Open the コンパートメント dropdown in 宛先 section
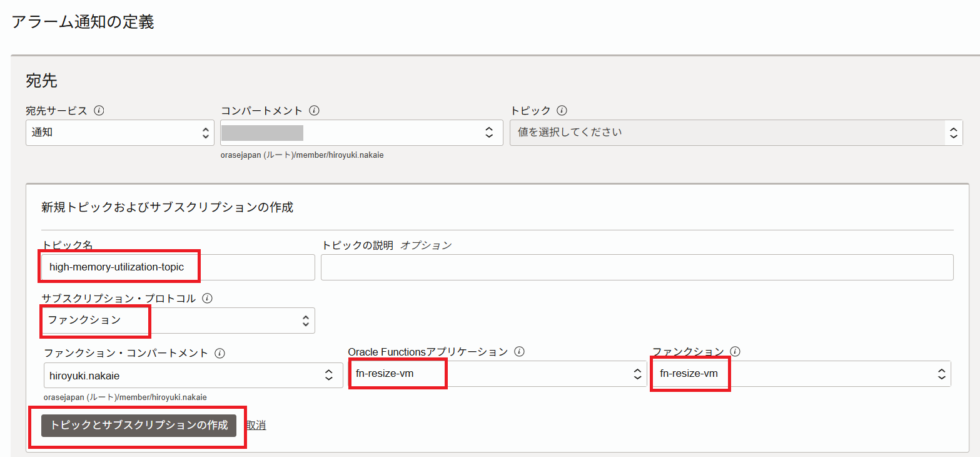 (x=361, y=133)
